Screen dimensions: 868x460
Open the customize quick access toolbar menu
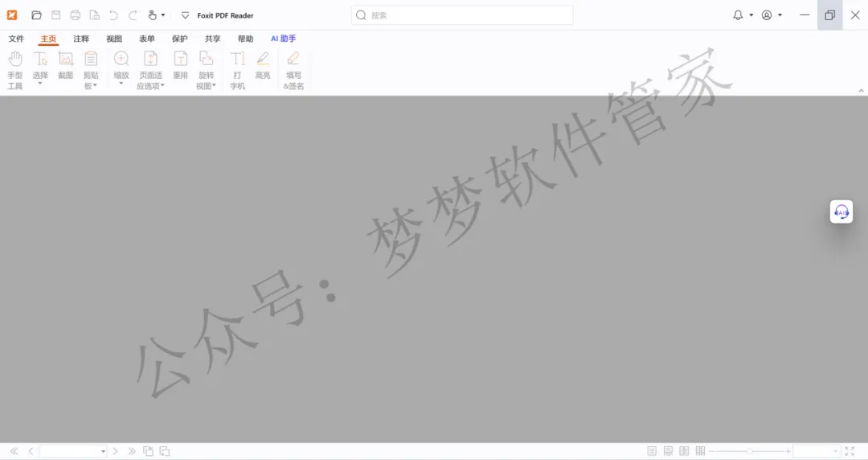[185, 15]
